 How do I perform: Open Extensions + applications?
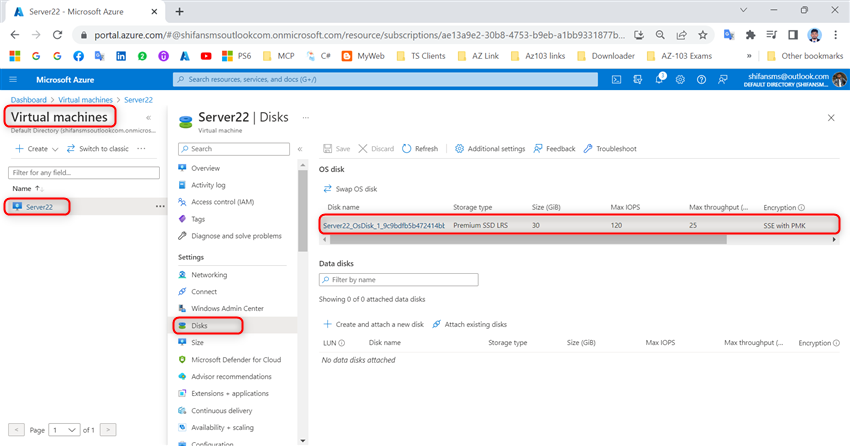(229, 393)
